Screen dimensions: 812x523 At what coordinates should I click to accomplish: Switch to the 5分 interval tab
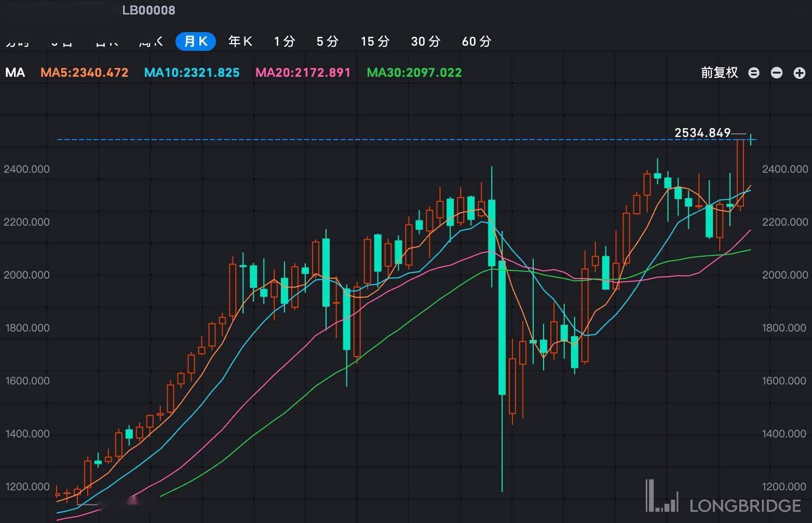(328, 42)
